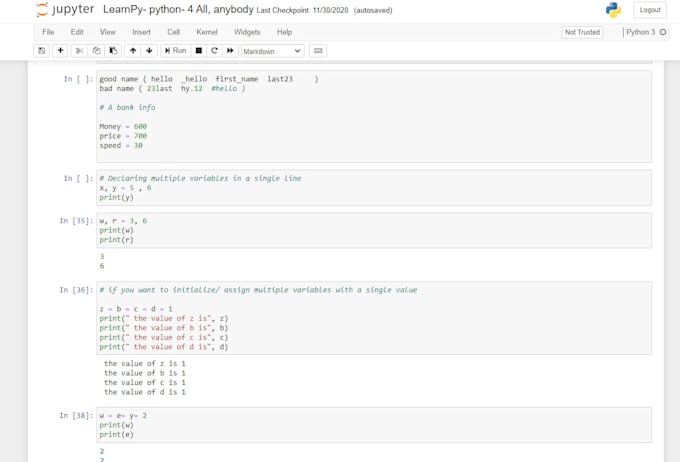Click the notebook title LearnPy to rename

coord(178,10)
